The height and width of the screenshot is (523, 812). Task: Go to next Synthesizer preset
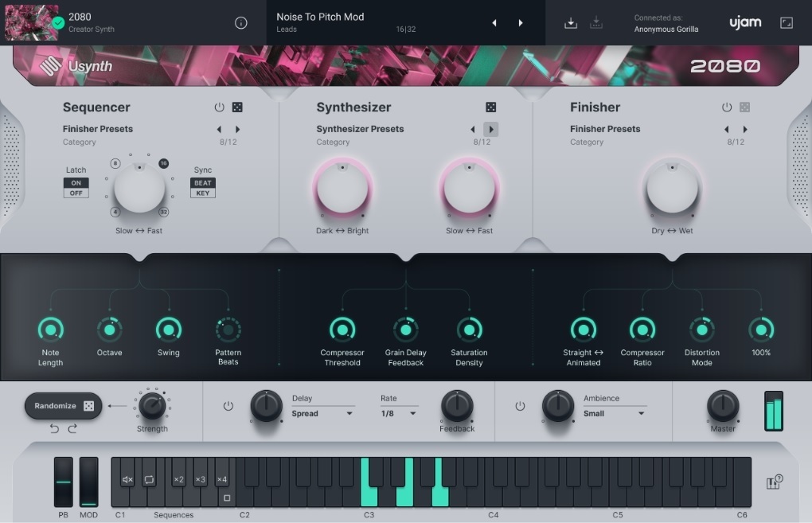point(491,129)
